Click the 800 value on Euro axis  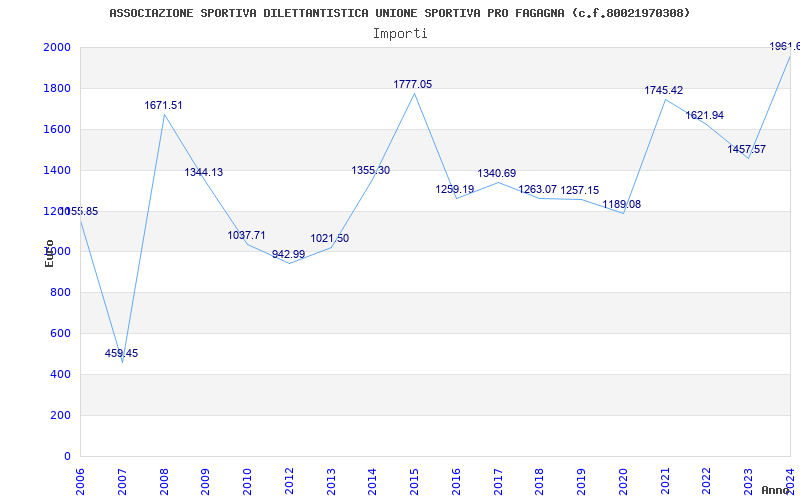(x=60, y=293)
